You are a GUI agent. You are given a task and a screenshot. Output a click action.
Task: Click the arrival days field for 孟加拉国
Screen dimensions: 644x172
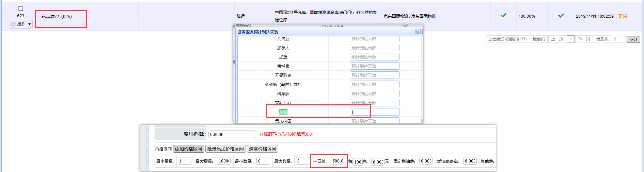375,121
